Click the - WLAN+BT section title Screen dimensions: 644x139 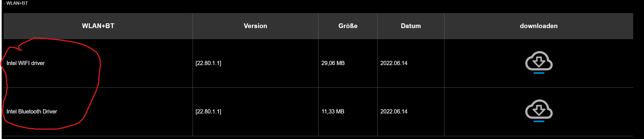(x=16, y=3)
